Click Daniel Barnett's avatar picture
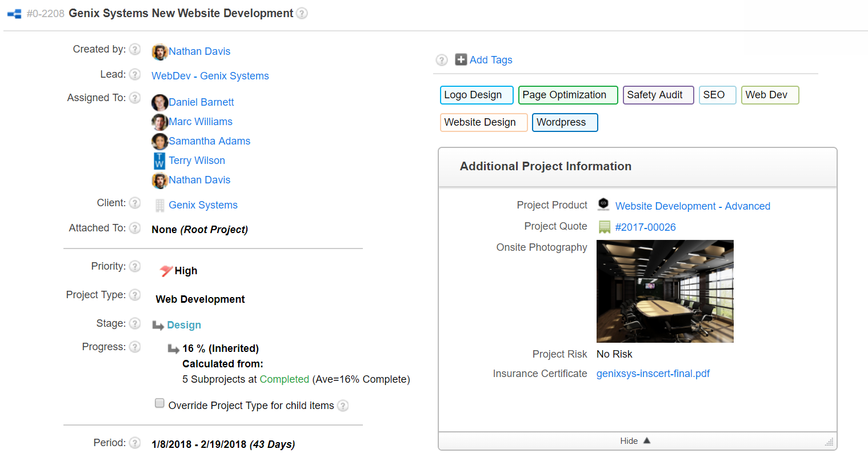Screen dimensions: 868x465 click(x=159, y=102)
